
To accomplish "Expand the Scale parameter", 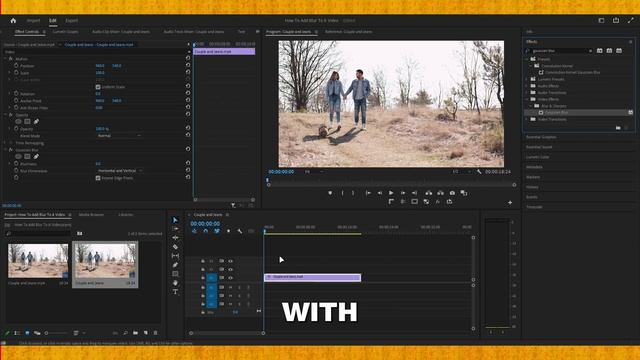I will (x=10, y=73).
